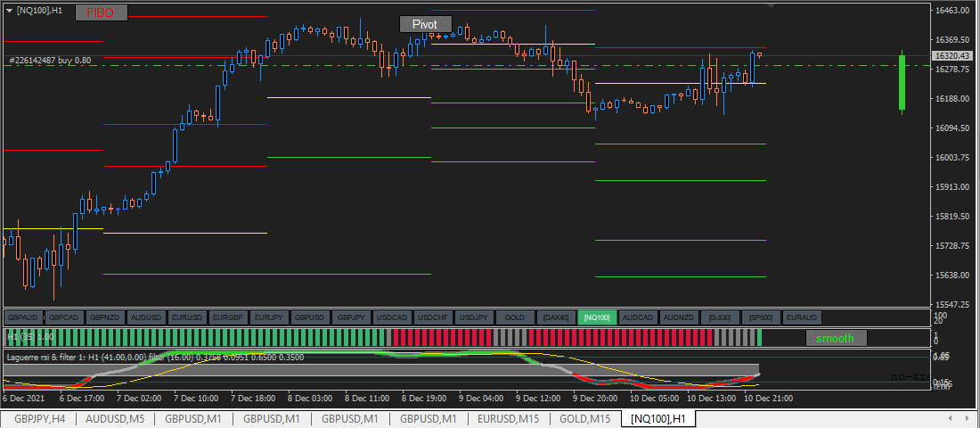Open the GBPJPY,H4 chart tab
980x428 pixels.
coord(38,418)
